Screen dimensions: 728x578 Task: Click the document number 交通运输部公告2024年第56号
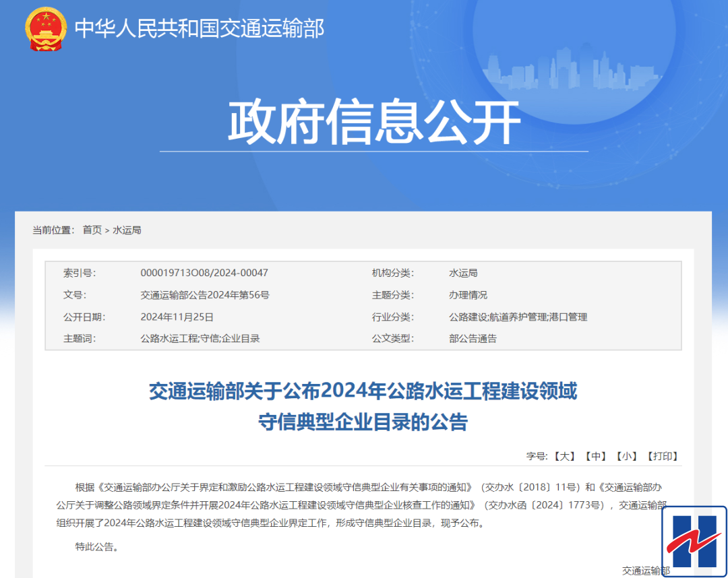pos(205,295)
